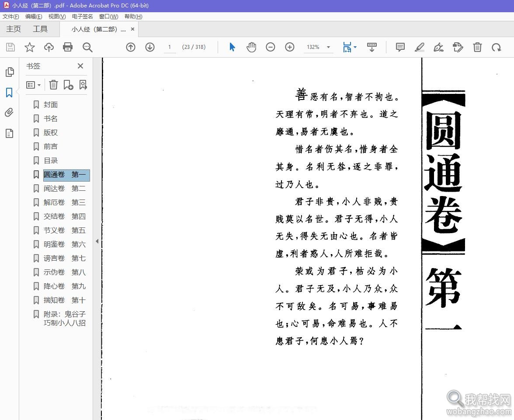Toggle the Bookmarks panel icon
514x420 pixels.
pos(9,92)
